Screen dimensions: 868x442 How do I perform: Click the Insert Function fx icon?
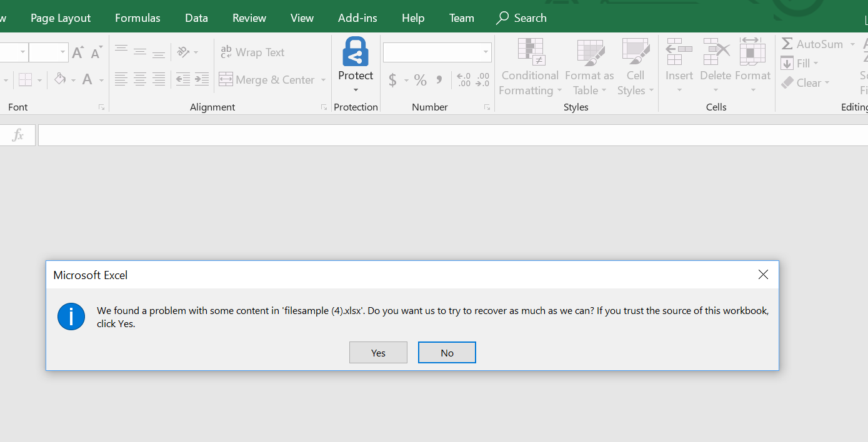[16, 134]
